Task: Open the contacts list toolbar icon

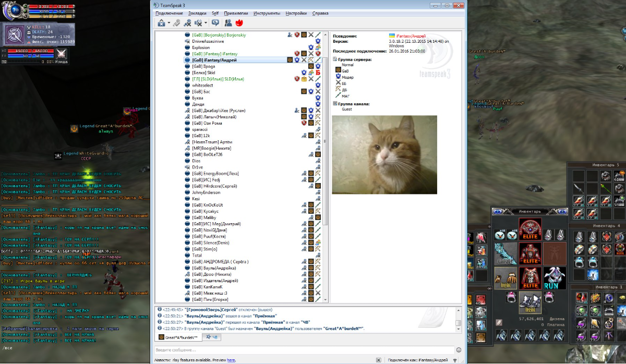Action: [228, 23]
